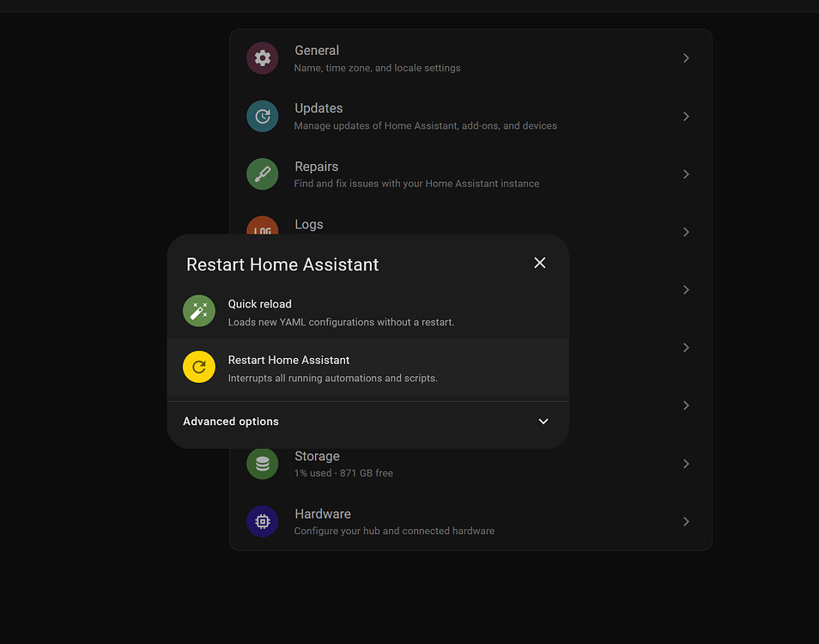Screen dimensions: 819x644
Task: Open the General settings gear icon
Action: coord(262,58)
